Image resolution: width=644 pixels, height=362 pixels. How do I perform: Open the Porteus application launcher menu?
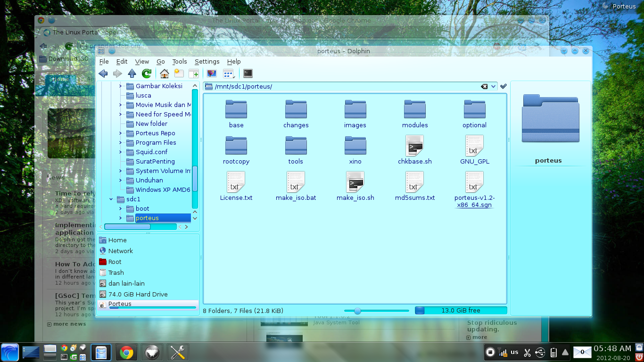click(9, 352)
